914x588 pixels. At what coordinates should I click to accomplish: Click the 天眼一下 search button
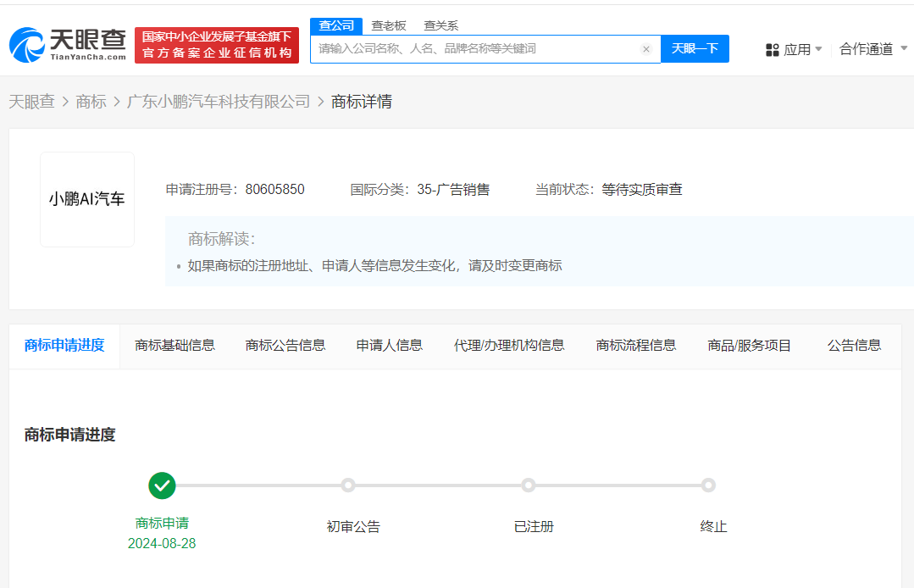click(695, 48)
